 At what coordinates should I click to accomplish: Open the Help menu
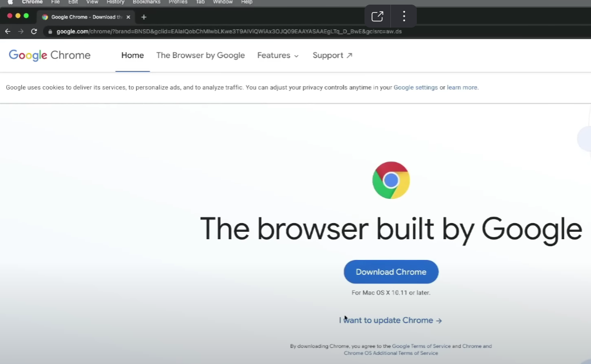coord(247,2)
